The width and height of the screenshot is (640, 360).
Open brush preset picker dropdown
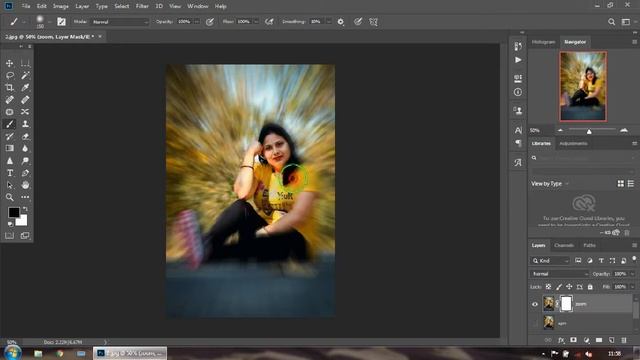[49, 22]
